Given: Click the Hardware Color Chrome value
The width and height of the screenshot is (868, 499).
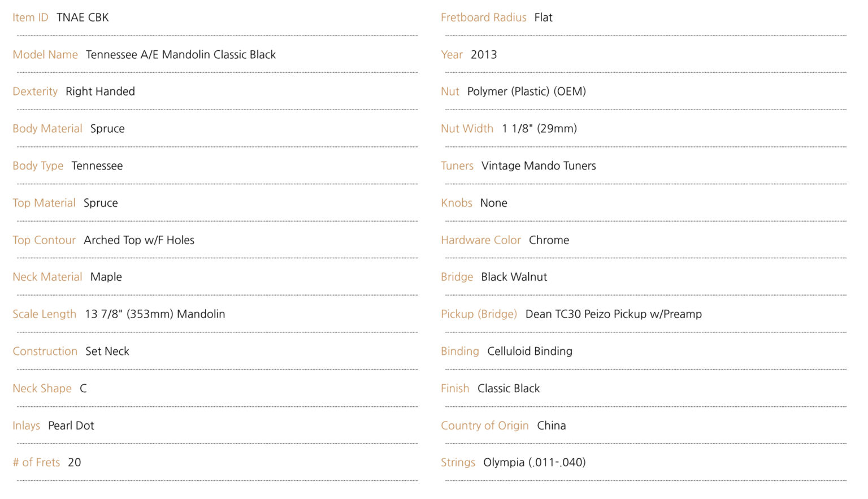Looking at the screenshot, I should point(549,240).
